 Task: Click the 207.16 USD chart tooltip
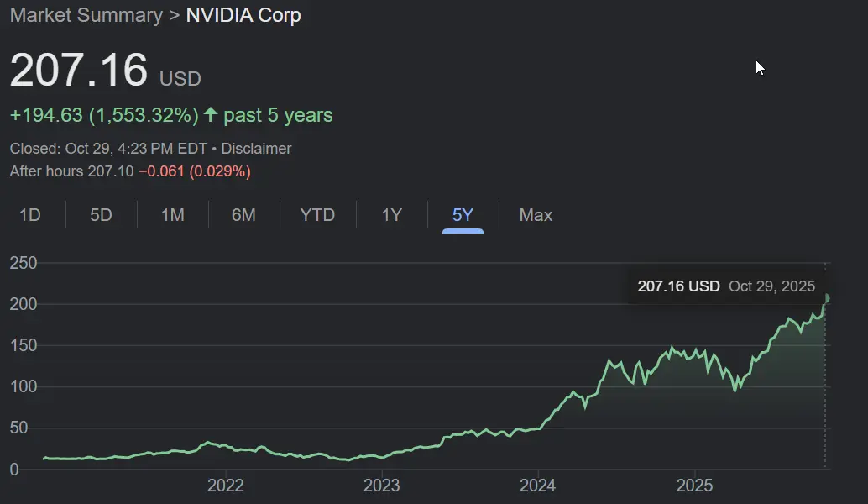pos(726,286)
